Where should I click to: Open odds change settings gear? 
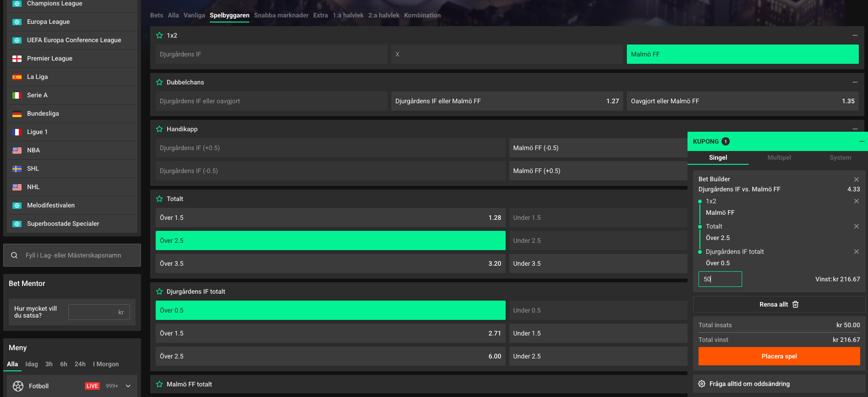[x=702, y=384]
